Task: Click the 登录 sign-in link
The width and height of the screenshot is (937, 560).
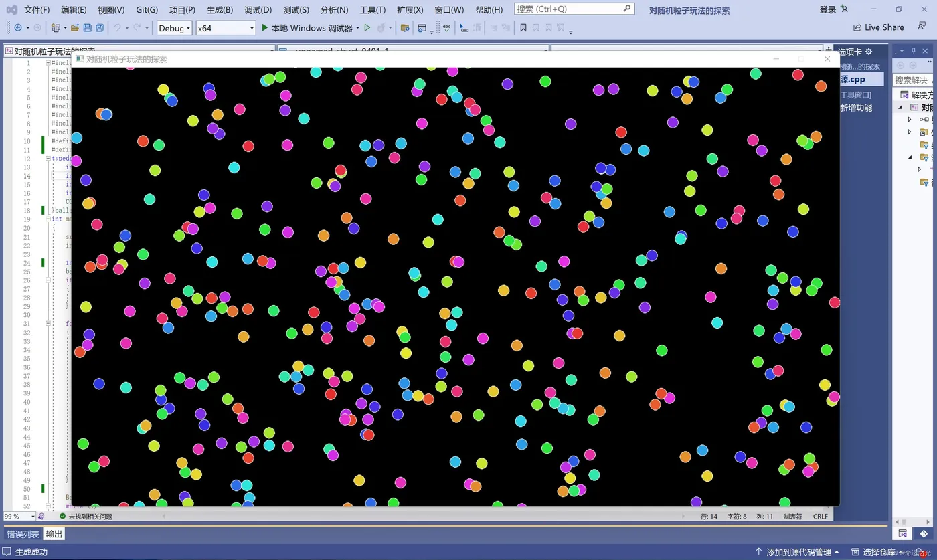Action: [827, 9]
